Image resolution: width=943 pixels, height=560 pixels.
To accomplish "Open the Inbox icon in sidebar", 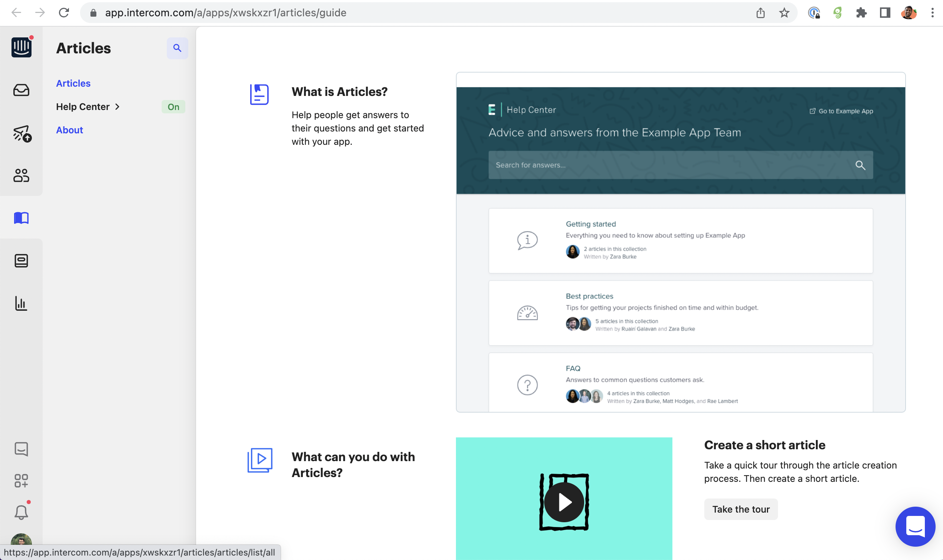I will [x=21, y=90].
